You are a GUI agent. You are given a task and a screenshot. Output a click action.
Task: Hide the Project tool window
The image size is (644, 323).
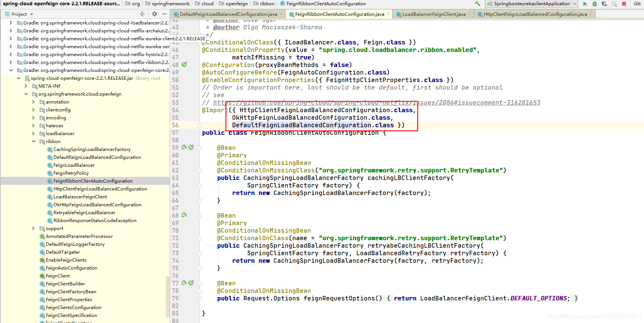tap(164, 14)
